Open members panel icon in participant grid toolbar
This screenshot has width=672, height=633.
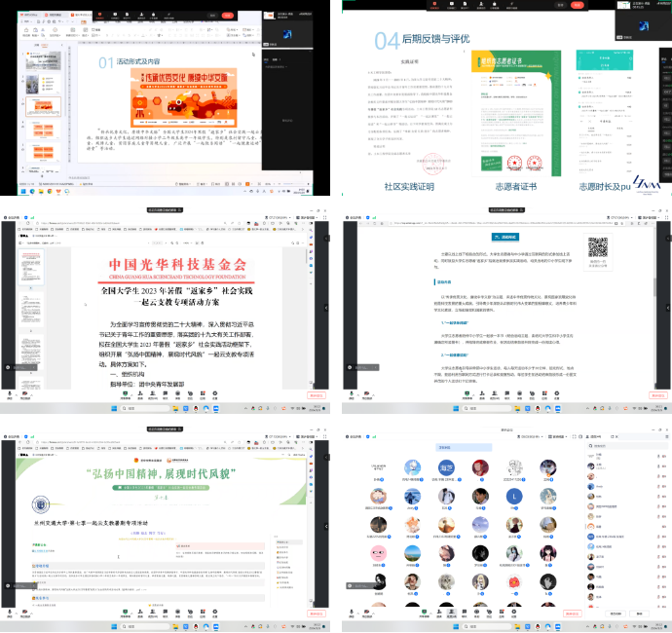[x=450, y=613]
